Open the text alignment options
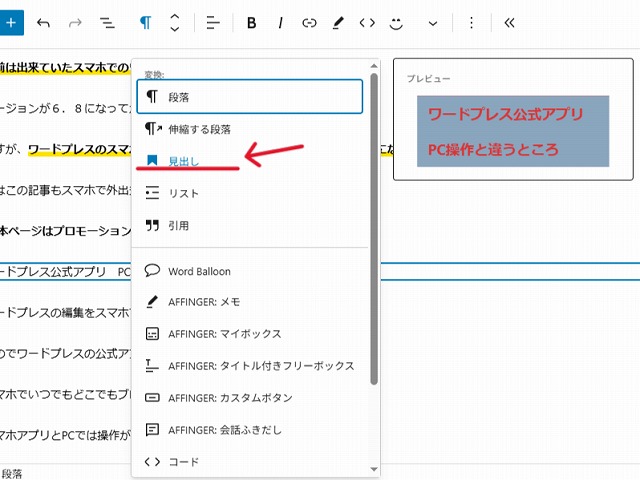Screen dimensions: 640x480 pyautogui.click(x=213, y=22)
